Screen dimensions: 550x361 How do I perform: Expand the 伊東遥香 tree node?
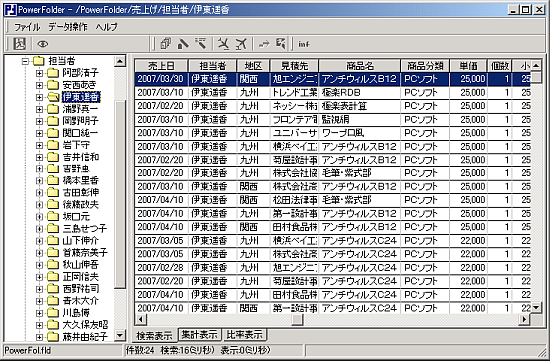click(39, 97)
